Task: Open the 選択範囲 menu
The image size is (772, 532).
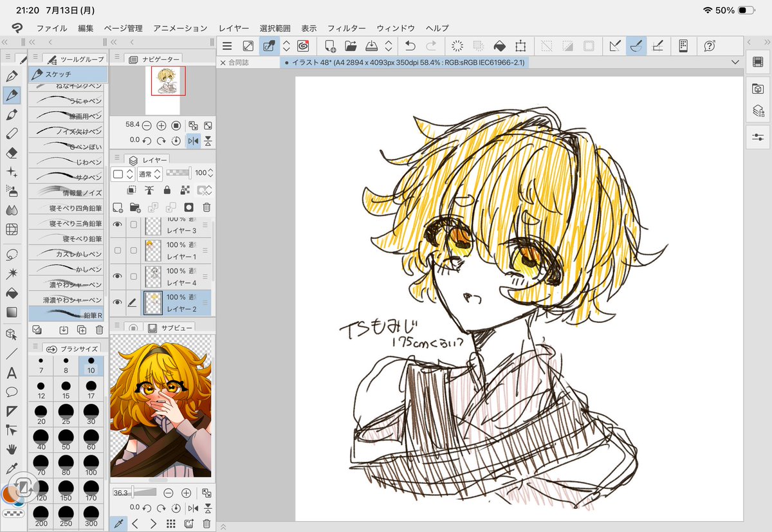Action: [275, 28]
